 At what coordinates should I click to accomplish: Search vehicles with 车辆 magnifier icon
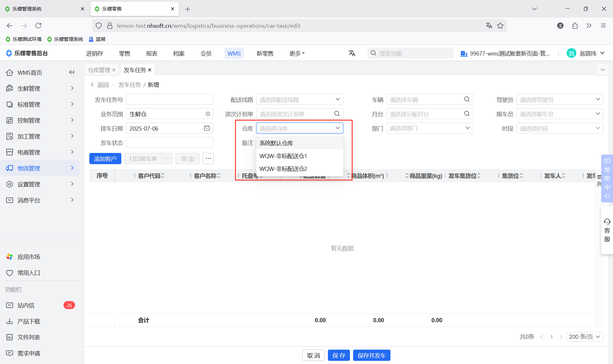click(x=467, y=99)
